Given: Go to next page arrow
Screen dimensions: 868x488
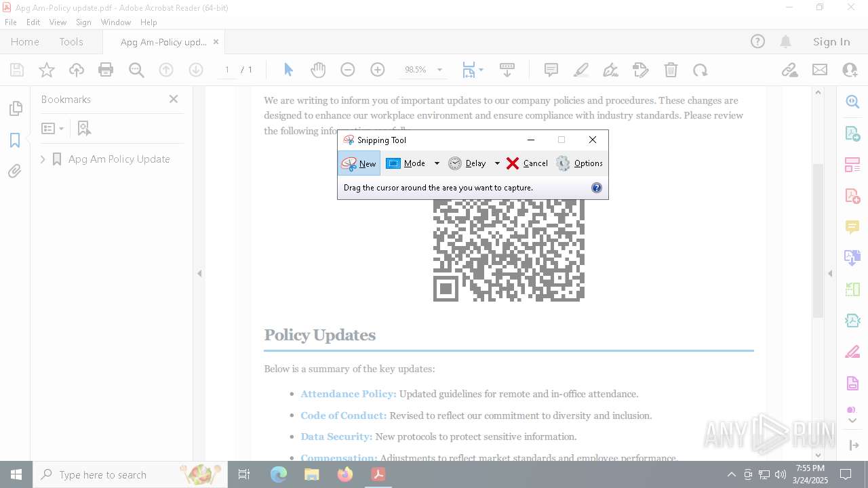Looking at the screenshot, I should [196, 70].
